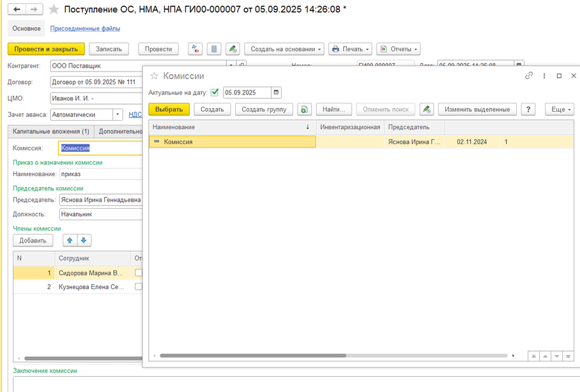Click the 02.11.2024 date cell
The height and width of the screenshot is (392, 580).
click(471, 142)
